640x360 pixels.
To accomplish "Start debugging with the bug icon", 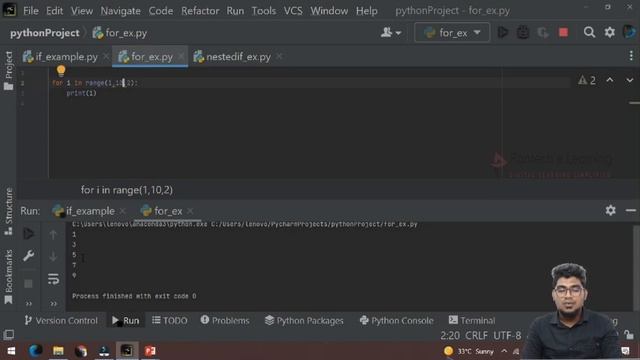I will pos(523,32).
